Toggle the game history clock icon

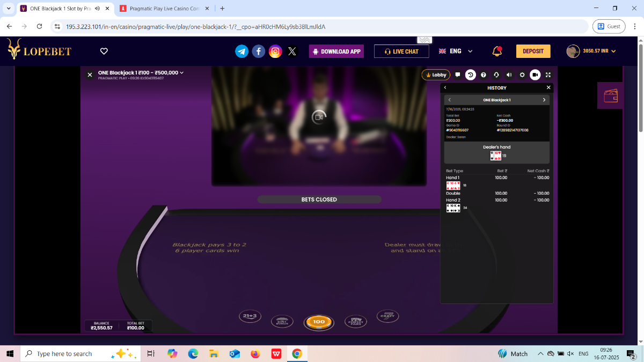coord(471,75)
